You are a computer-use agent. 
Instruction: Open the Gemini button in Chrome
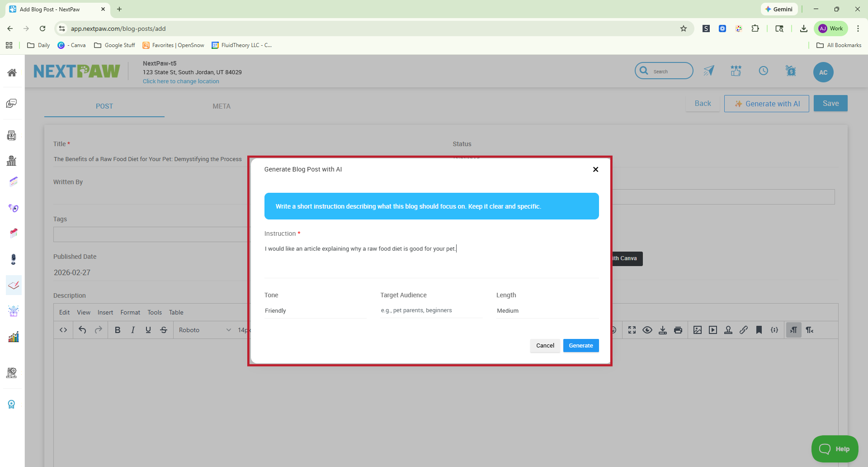tap(779, 9)
